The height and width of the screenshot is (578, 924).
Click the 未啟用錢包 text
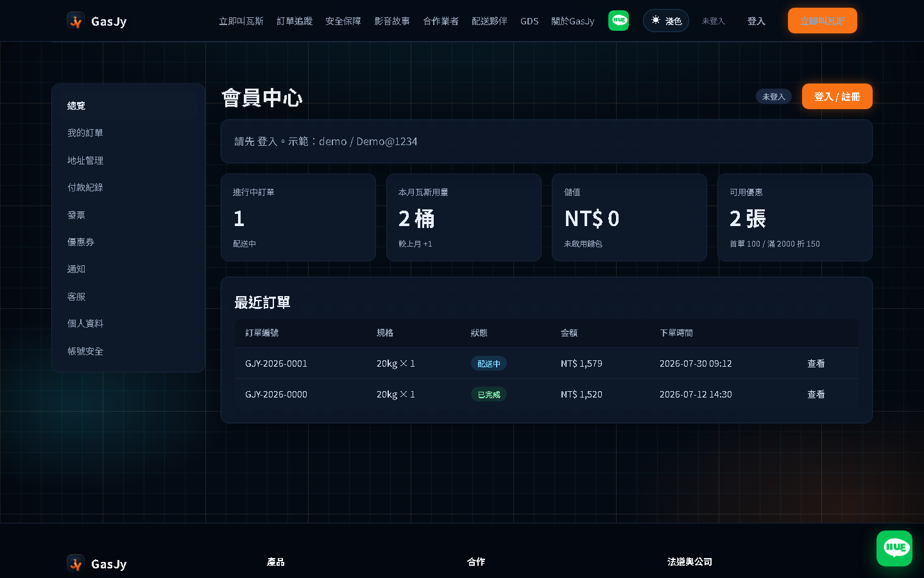[x=583, y=244]
